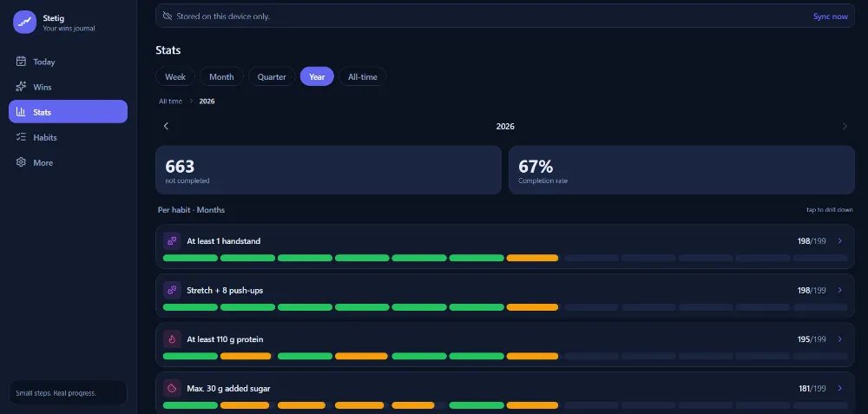Click the Stretch + 8 push-ups dumbbell icon

[x=172, y=290]
